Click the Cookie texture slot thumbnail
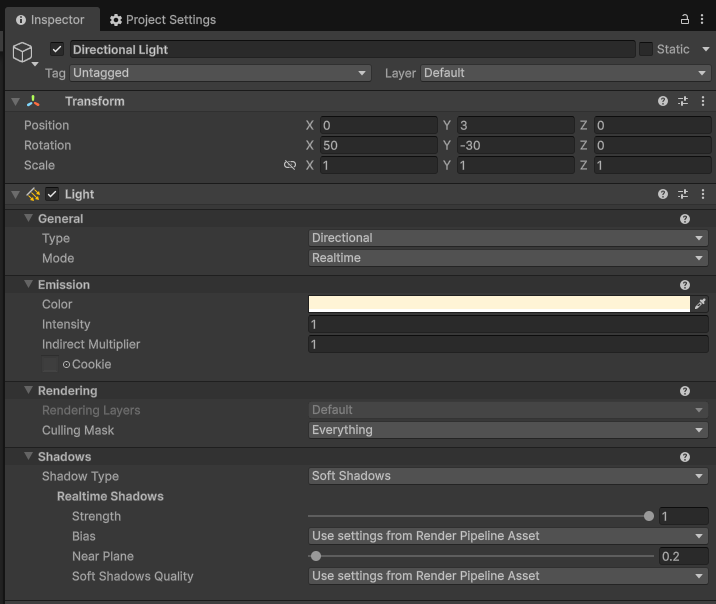 [x=50, y=364]
